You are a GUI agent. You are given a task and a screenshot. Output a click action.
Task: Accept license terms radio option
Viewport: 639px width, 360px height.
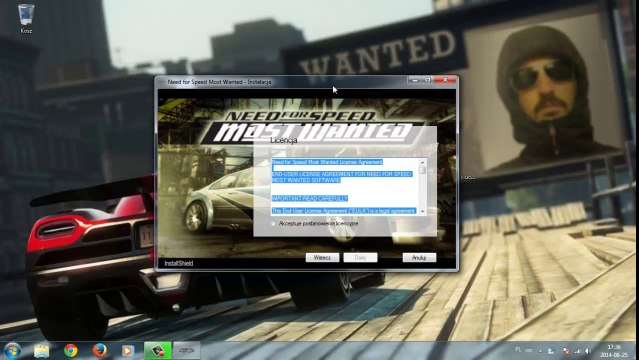pyautogui.click(x=273, y=224)
